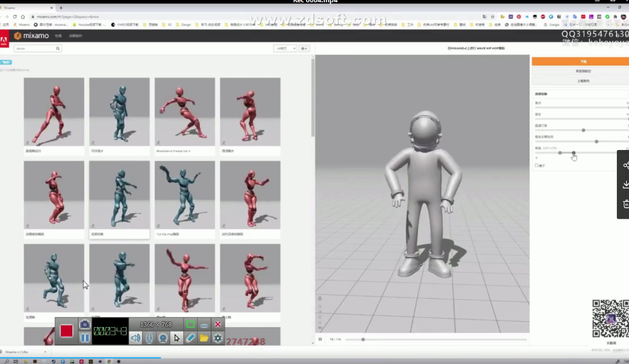This screenshot has height=364, width=629.
Task: Open the recorder pencil annotation tool
Action: click(x=190, y=338)
